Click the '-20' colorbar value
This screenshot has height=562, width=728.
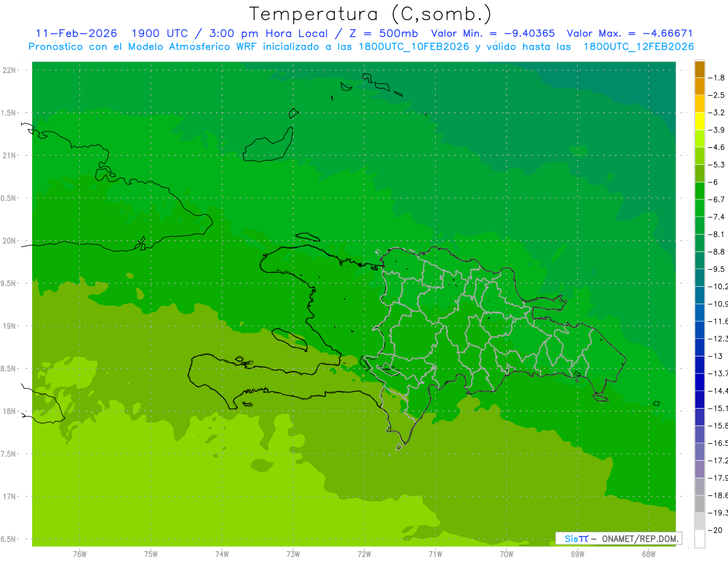click(716, 530)
